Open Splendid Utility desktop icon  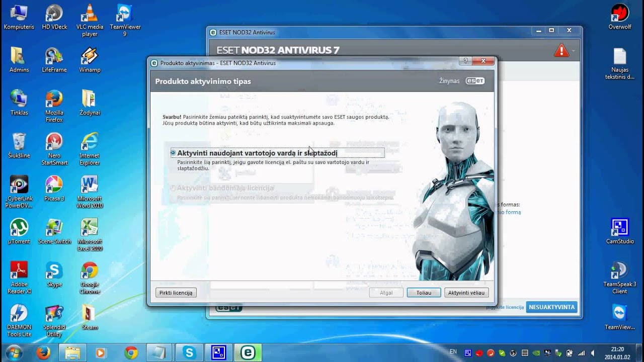(x=54, y=320)
